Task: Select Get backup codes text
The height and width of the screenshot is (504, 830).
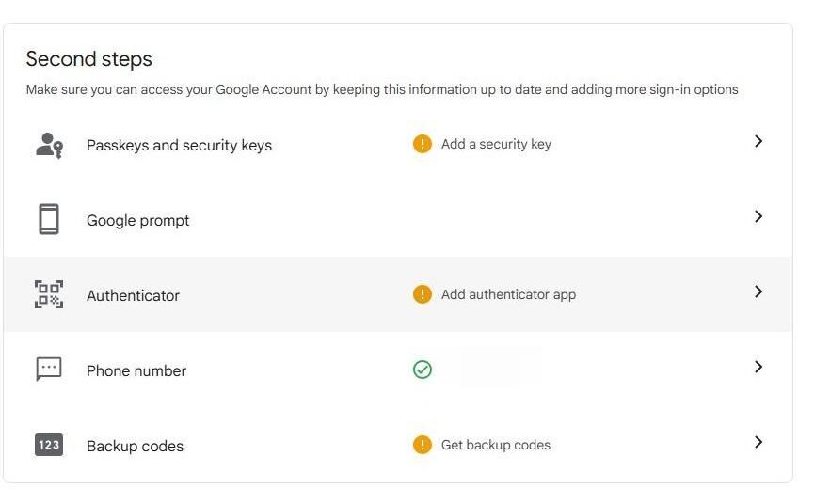Action: [495, 445]
